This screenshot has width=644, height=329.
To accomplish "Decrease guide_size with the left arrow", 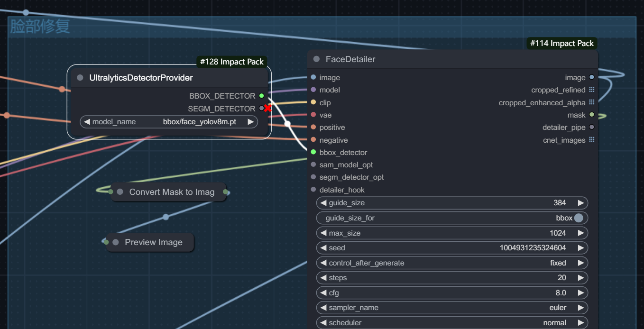I will click(x=323, y=203).
